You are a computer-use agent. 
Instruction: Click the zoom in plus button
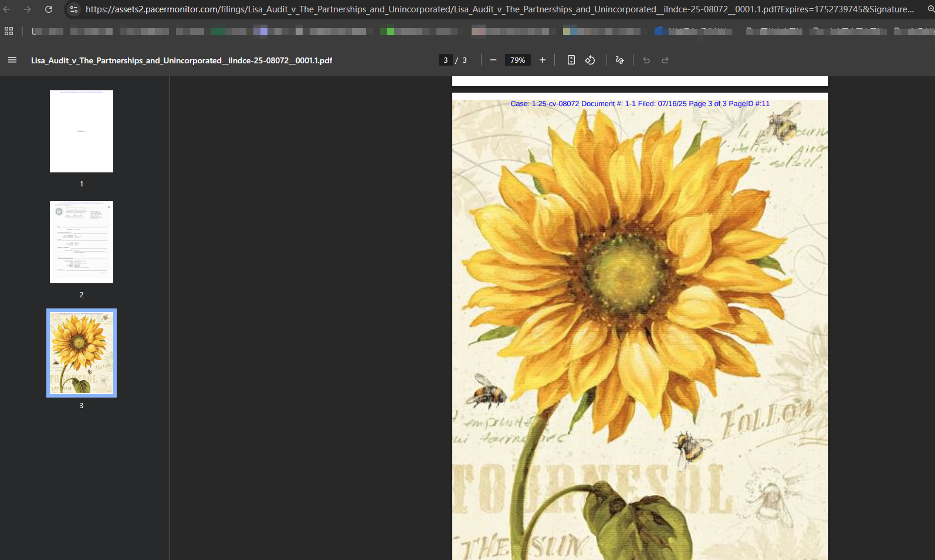pos(543,60)
